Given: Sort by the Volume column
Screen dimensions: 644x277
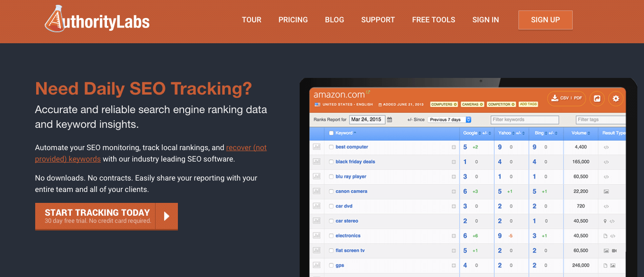Looking at the screenshot, I should 581,133.
